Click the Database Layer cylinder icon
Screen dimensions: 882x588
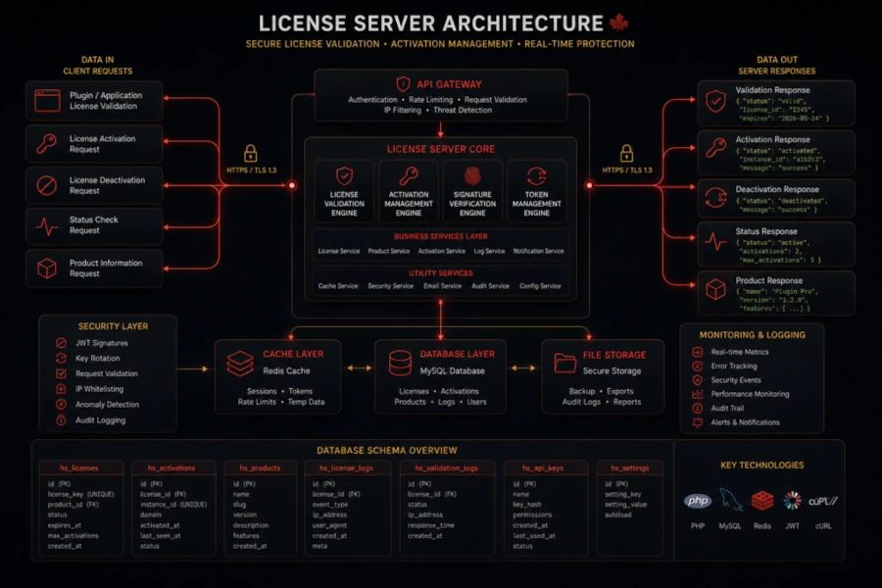click(x=400, y=363)
